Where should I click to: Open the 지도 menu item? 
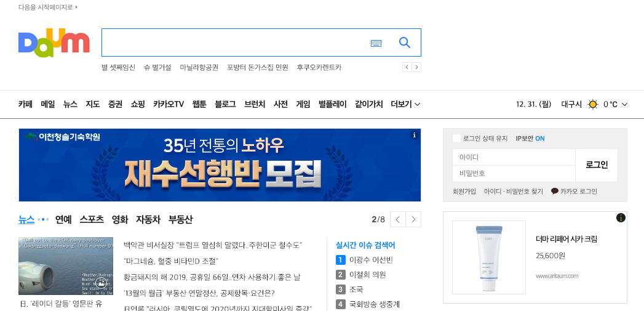click(93, 105)
